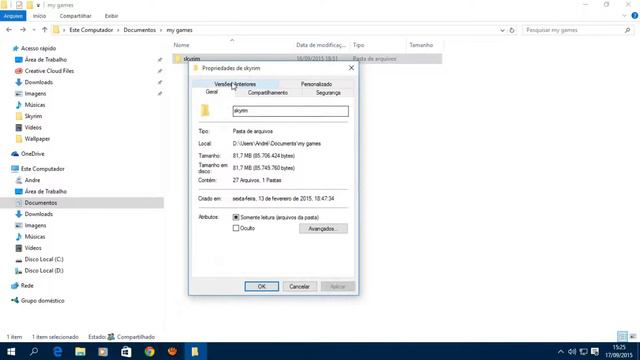The width and height of the screenshot is (640, 360).
Task: Open File Explorer from the taskbar
Action: click(80, 351)
